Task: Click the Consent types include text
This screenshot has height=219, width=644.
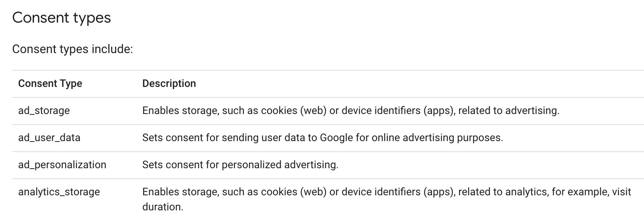Action: click(x=73, y=49)
